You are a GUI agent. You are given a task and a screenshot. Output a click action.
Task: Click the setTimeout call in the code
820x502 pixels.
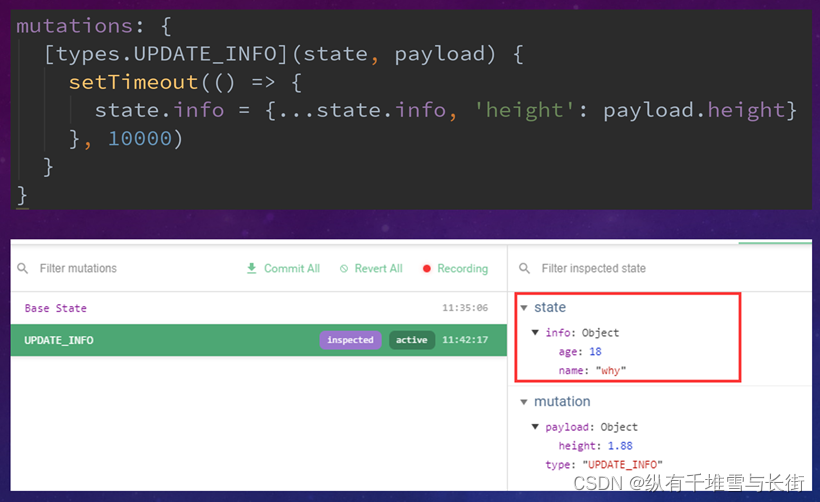(x=133, y=82)
